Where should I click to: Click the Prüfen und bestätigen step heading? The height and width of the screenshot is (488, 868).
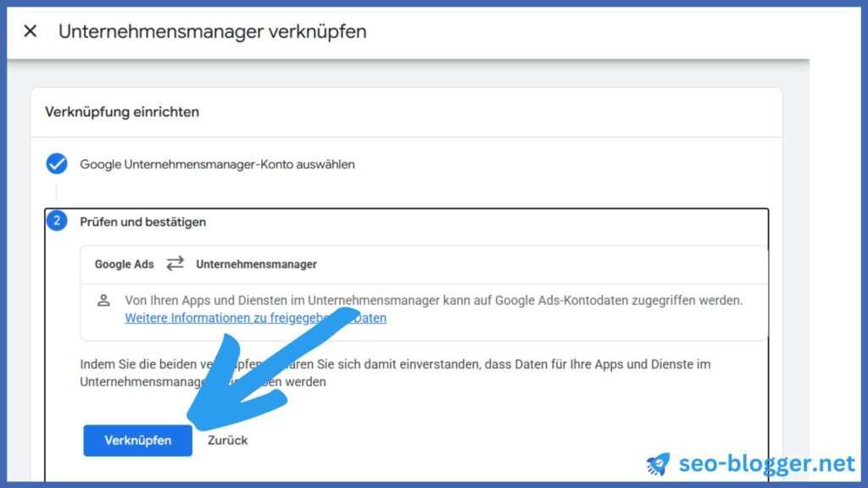point(142,222)
